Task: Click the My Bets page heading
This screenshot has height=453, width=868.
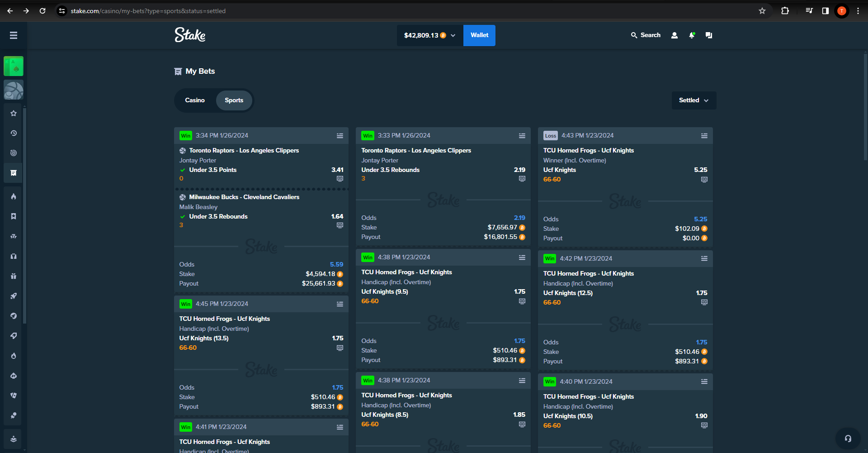Action: (x=200, y=72)
